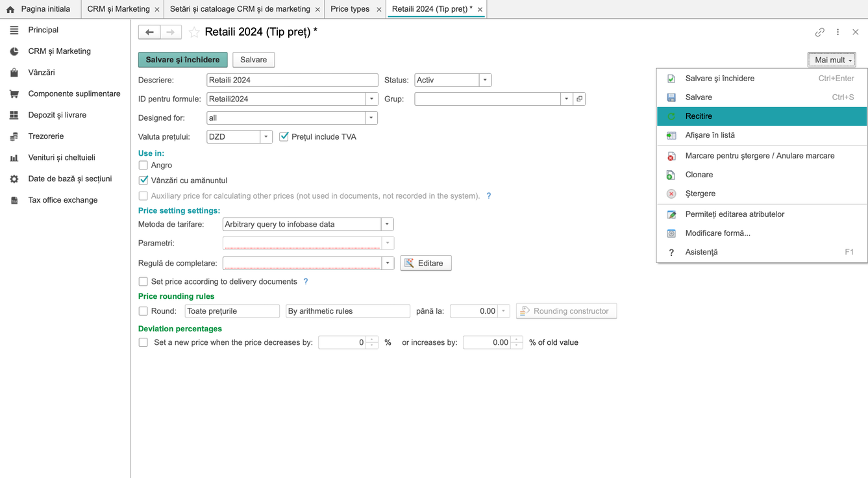Expand the ID pentru formule dropdown
Image resolution: width=868 pixels, height=478 pixels.
pos(371,99)
